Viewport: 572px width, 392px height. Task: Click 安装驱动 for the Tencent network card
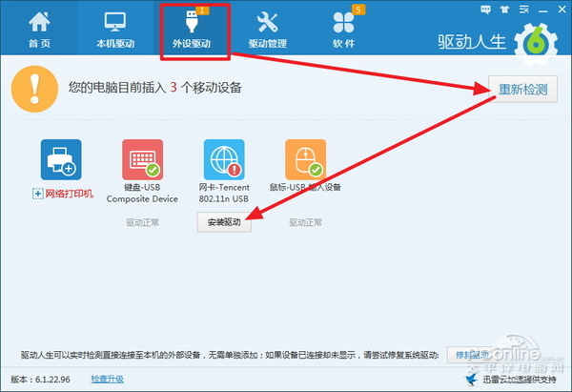(x=224, y=222)
